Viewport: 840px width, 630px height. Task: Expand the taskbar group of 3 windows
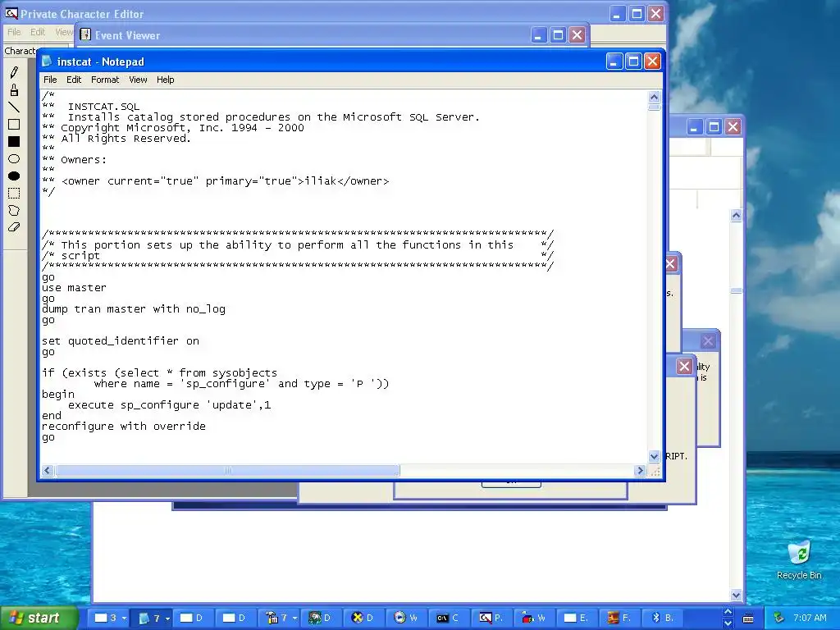(x=108, y=618)
